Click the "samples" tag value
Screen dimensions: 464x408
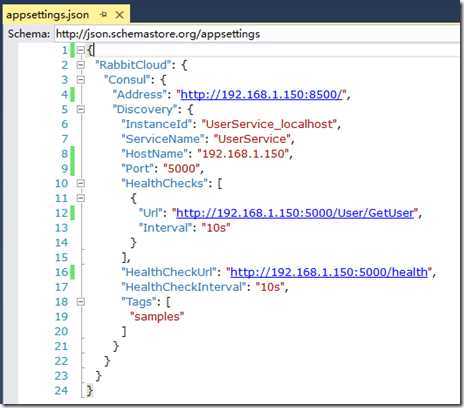pyautogui.click(x=157, y=317)
